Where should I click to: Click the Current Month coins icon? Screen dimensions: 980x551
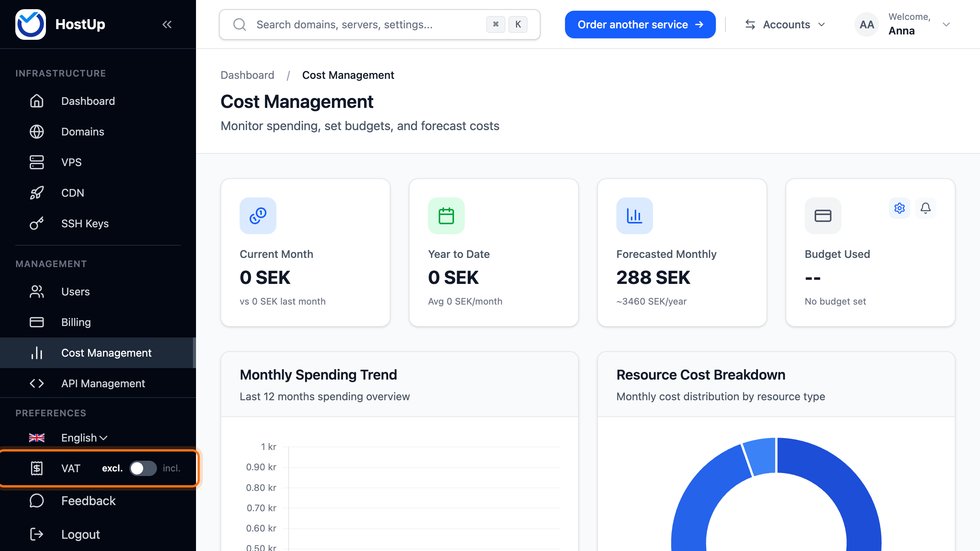(x=258, y=216)
